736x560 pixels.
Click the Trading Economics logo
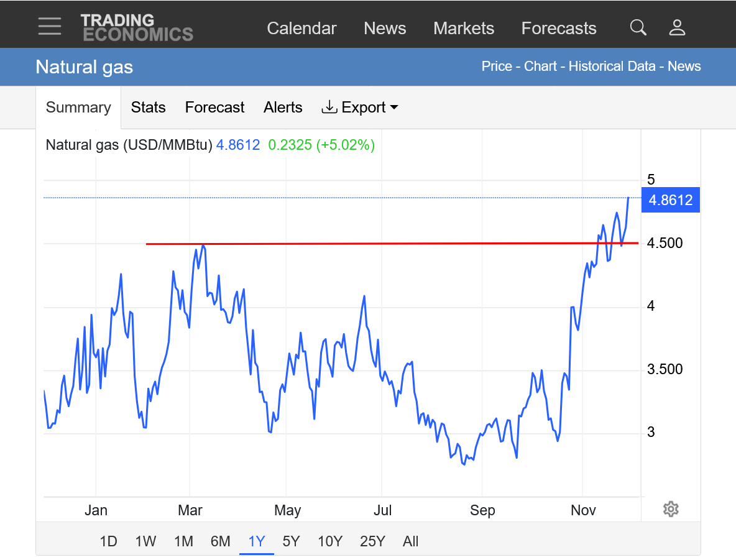[x=137, y=28]
